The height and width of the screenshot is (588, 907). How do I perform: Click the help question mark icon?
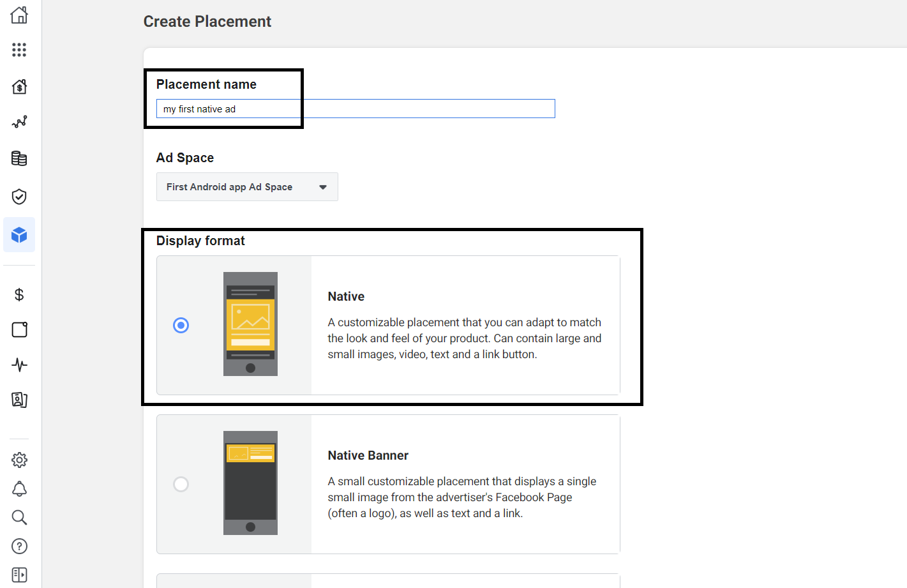[x=19, y=546]
